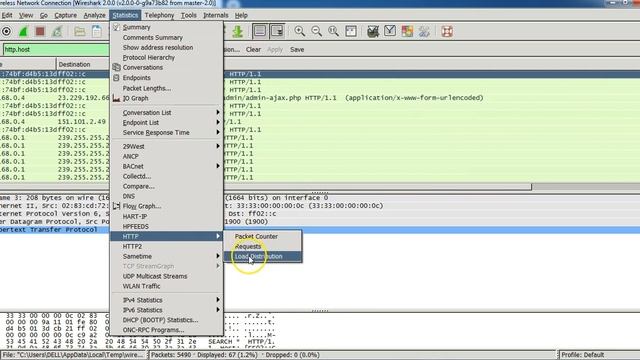The height and width of the screenshot is (360, 640).
Task: Select Requests in HTTP submenu
Action: coord(262,247)
